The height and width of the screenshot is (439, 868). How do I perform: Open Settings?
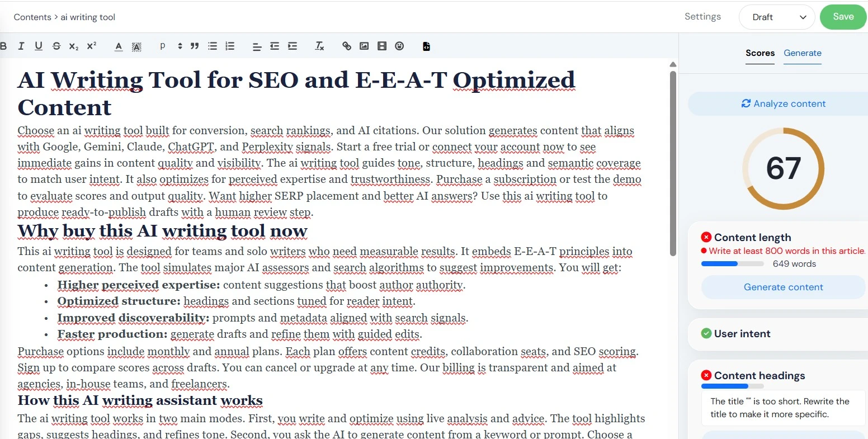(702, 17)
